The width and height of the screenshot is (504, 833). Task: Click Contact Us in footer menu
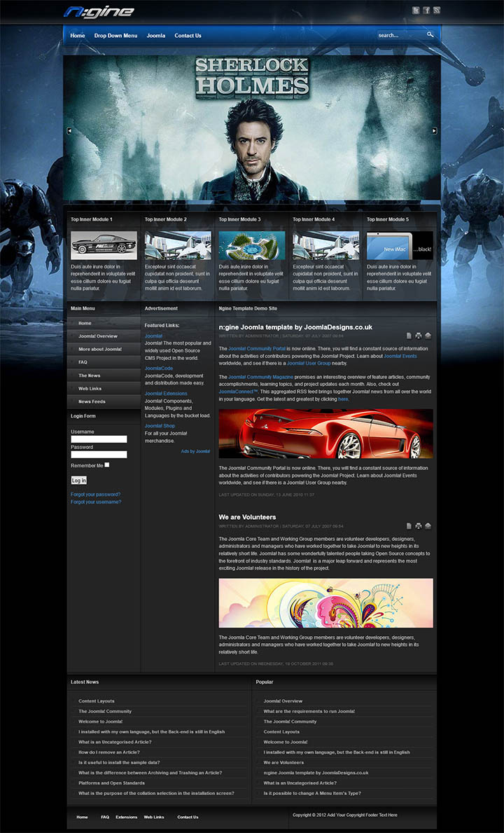point(188,817)
